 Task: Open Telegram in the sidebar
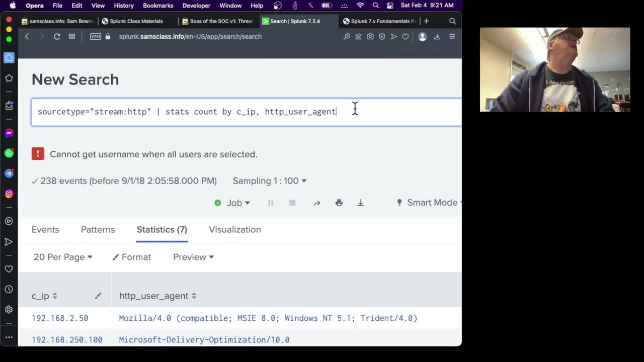click(9, 173)
